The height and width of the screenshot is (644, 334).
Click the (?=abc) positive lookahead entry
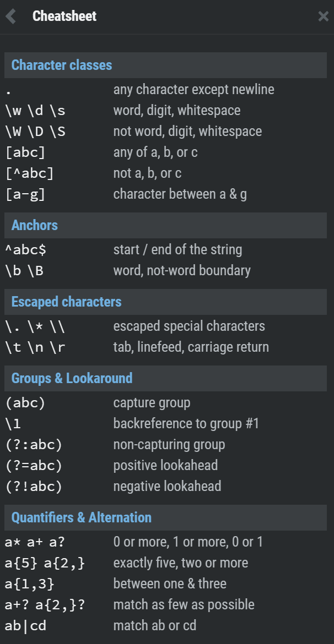[x=34, y=466]
